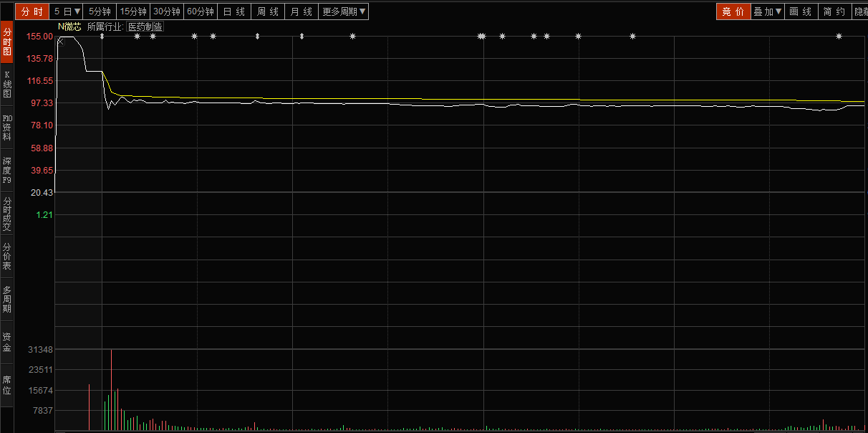Click the 医药制造 industry button
This screenshot has height=433, width=868.
[x=145, y=27]
